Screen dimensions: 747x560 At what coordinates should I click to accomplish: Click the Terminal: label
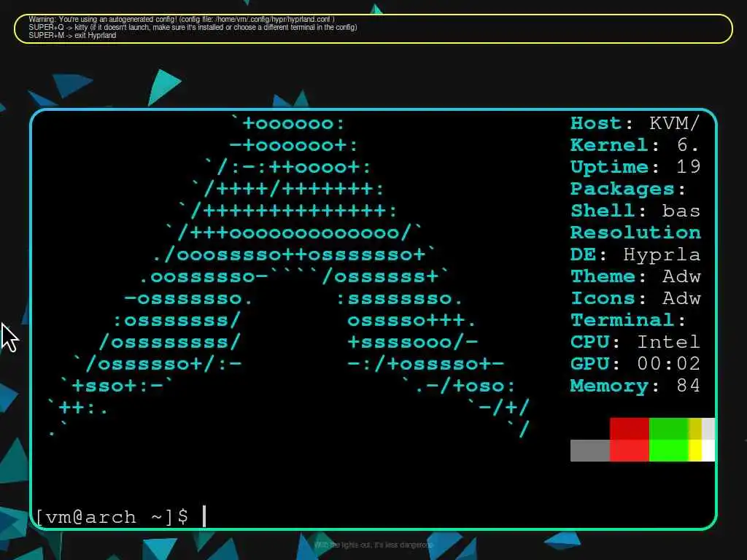628,320
